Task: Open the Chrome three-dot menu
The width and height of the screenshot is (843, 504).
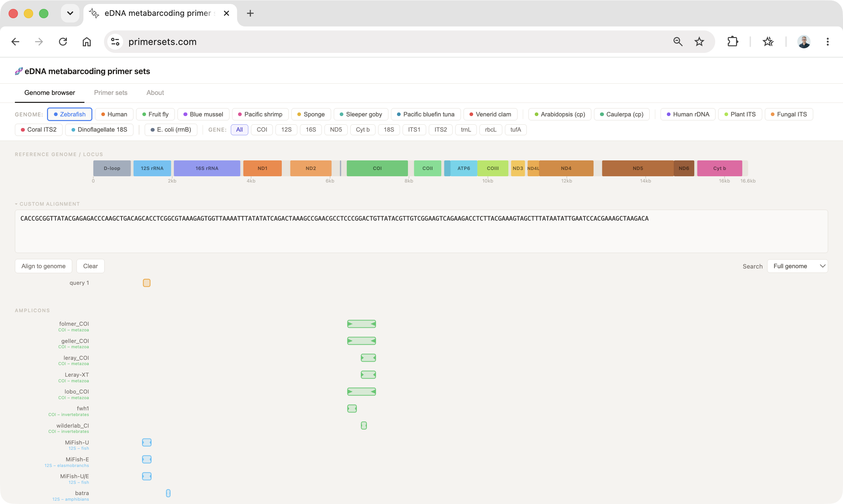Action: [x=827, y=42]
